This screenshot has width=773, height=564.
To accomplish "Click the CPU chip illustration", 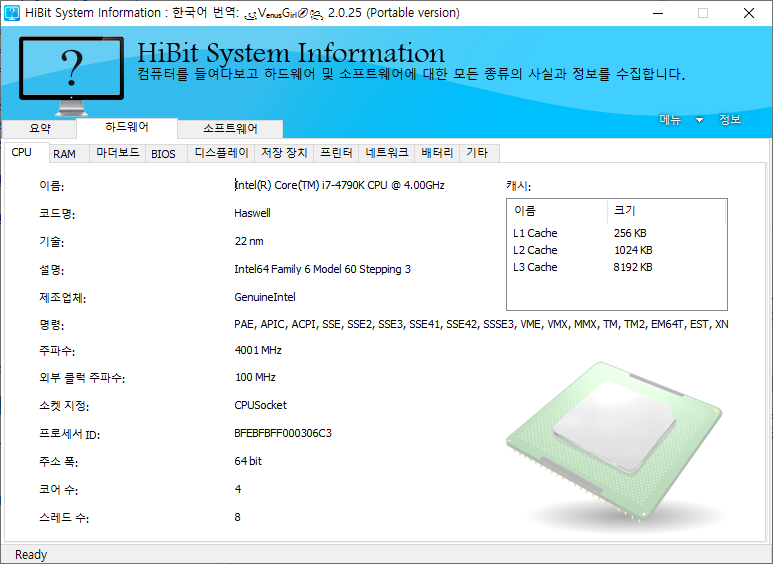I will point(614,440).
